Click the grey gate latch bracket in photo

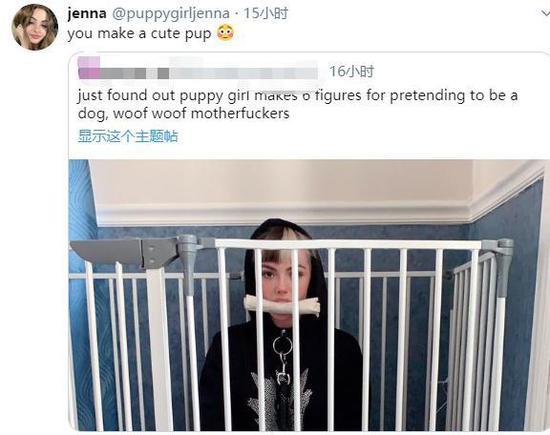pyautogui.click(x=127, y=251)
